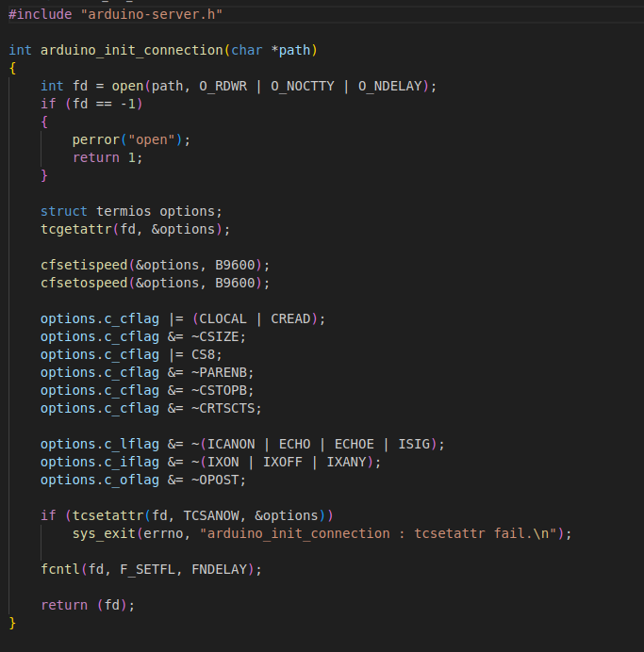Click the 'if (fd == -1)' condition
The height and width of the screenshot is (652, 644).
click(x=91, y=104)
